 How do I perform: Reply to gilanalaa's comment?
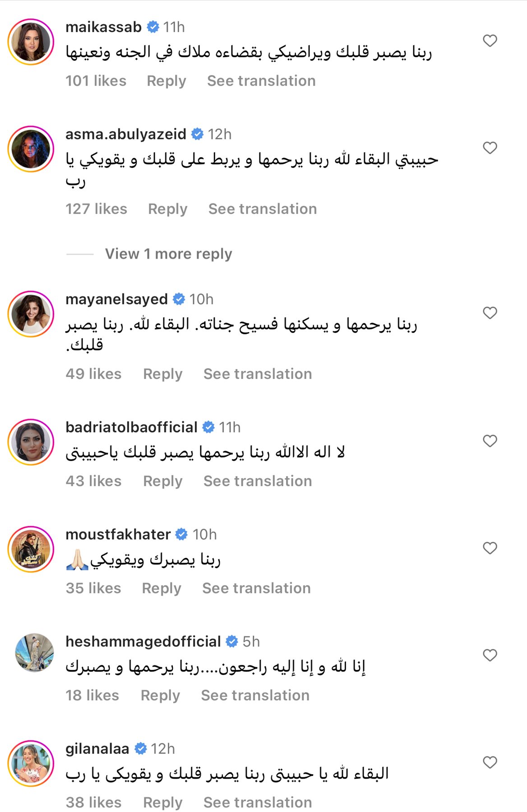coord(162,803)
